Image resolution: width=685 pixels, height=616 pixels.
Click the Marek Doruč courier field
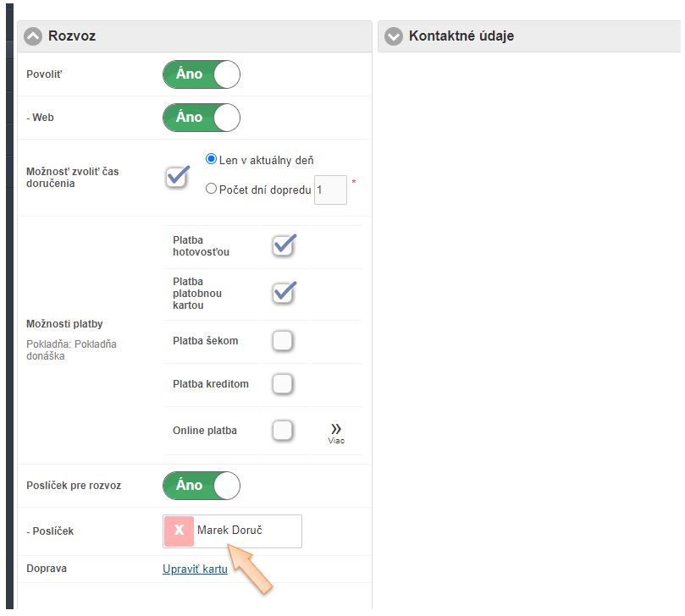click(246, 531)
